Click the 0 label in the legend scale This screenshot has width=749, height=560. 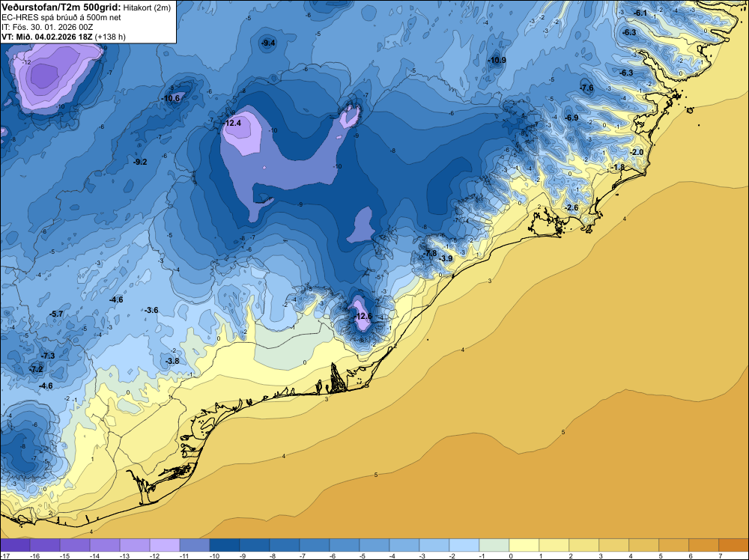tap(511, 556)
